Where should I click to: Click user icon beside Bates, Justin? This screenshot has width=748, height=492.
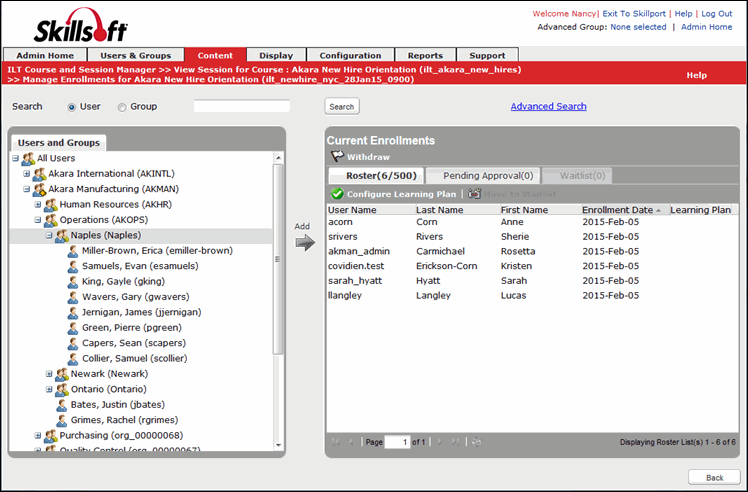click(62, 405)
